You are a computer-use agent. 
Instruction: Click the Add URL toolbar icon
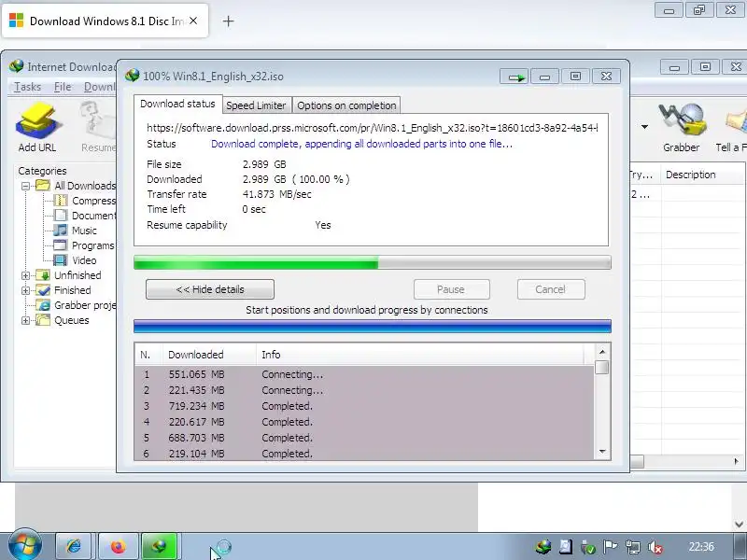pyautogui.click(x=37, y=127)
